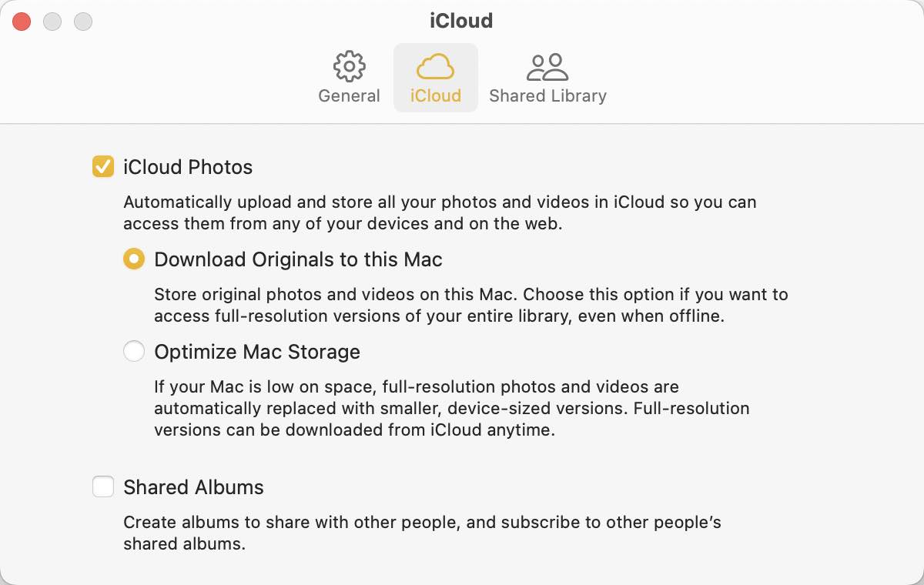
Task: Click the iCloud Photos text label
Action: (188, 166)
